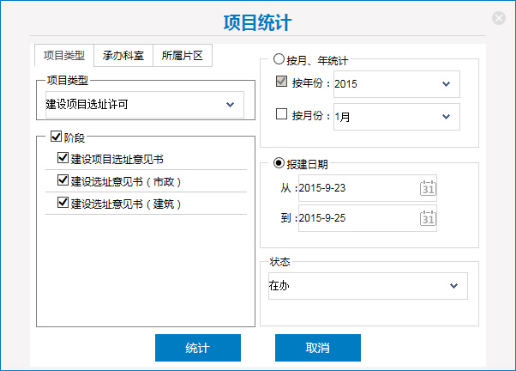Uncheck 建设选址意见书（建筑）checkbox
Image resolution: width=516 pixels, height=371 pixels.
63,202
